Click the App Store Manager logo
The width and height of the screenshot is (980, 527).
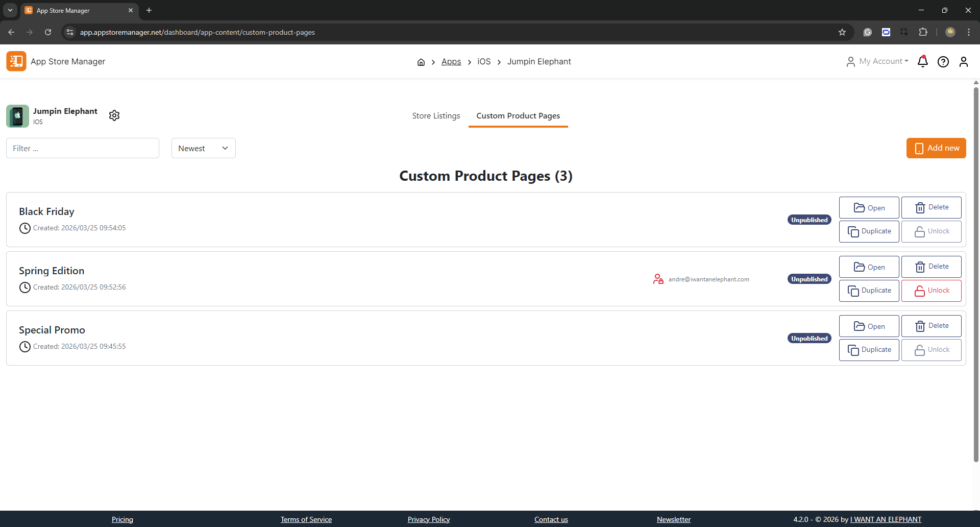click(16, 61)
